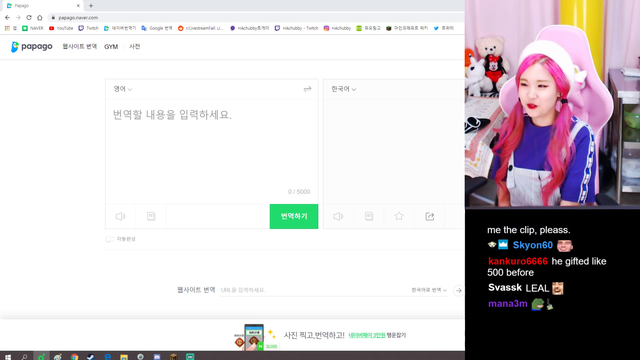Screen dimensions: 640x360
Task: Copy the source text with the copy icon
Action: 151,216
